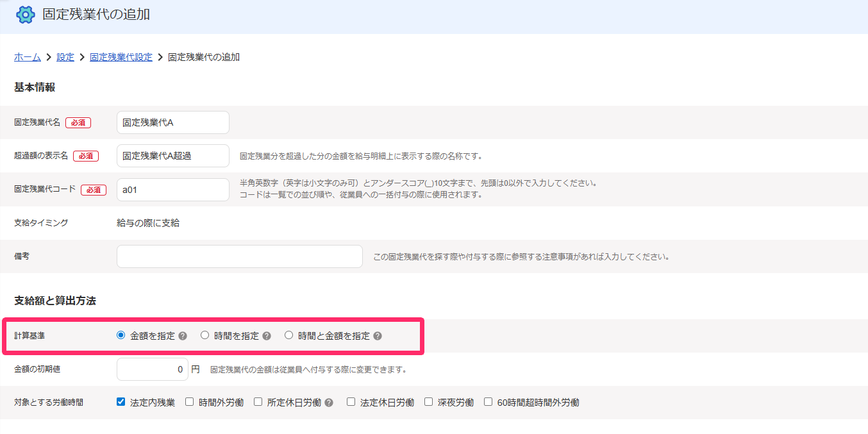Check the 60時間超時間外労働 checkbox
The width and height of the screenshot is (868, 434).
pyautogui.click(x=488, y=402)
